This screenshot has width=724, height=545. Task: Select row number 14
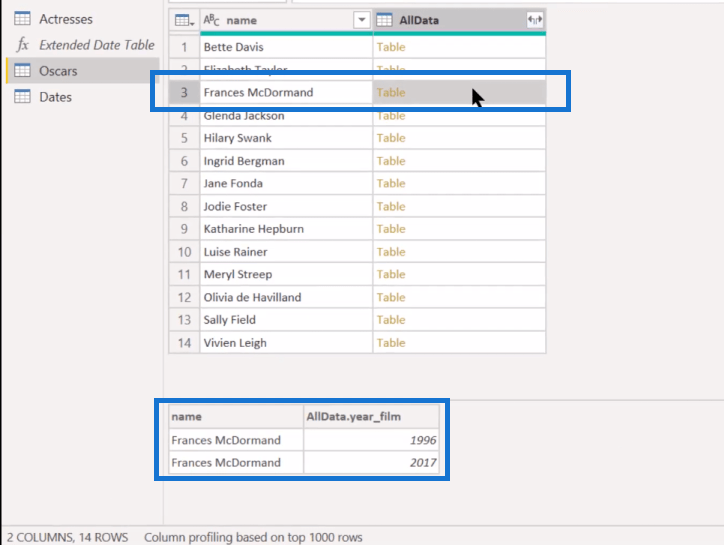tap(184, 343)
